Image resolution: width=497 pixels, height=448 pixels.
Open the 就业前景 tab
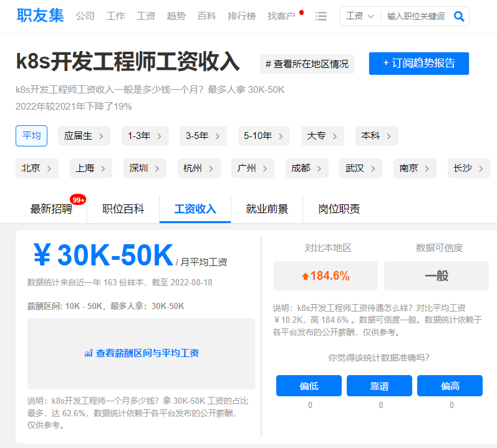coord(267,209)
